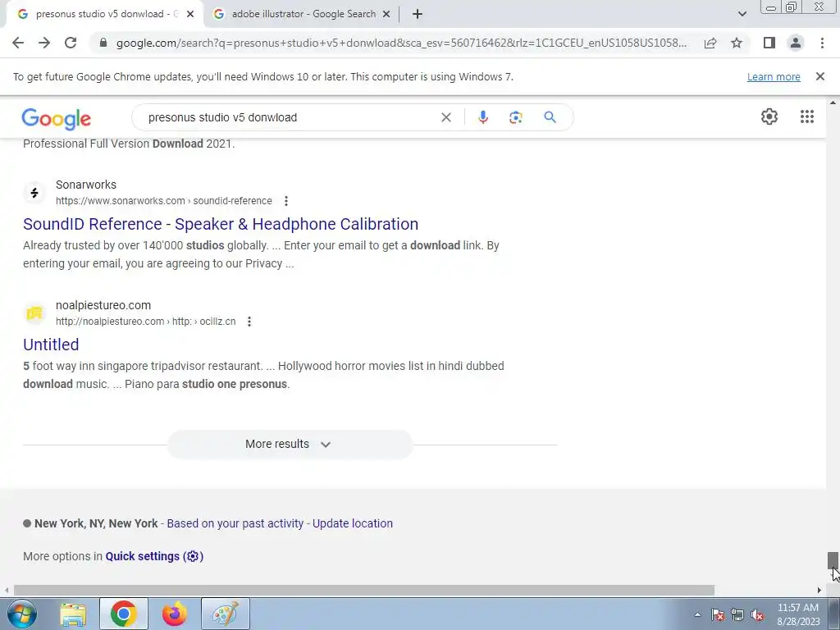Go to Google homepage via logo

point(57,118)
